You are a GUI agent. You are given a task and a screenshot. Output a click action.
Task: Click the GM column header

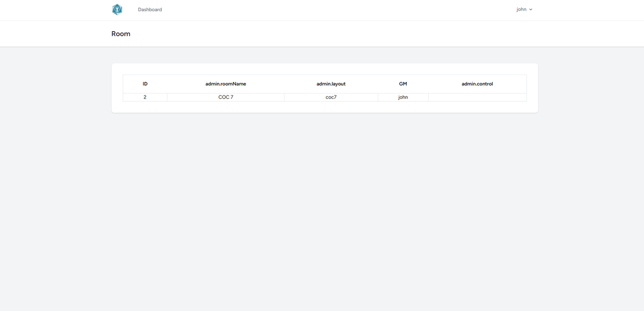click(x=403, y=84)
